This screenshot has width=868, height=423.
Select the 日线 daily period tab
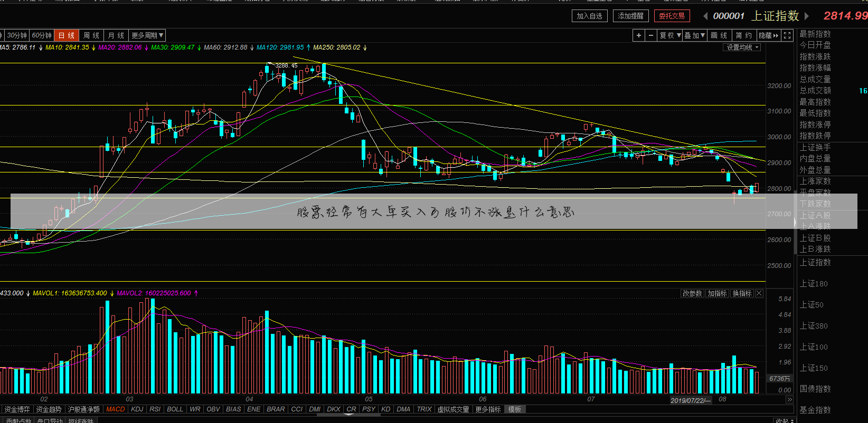coord(67,35)
